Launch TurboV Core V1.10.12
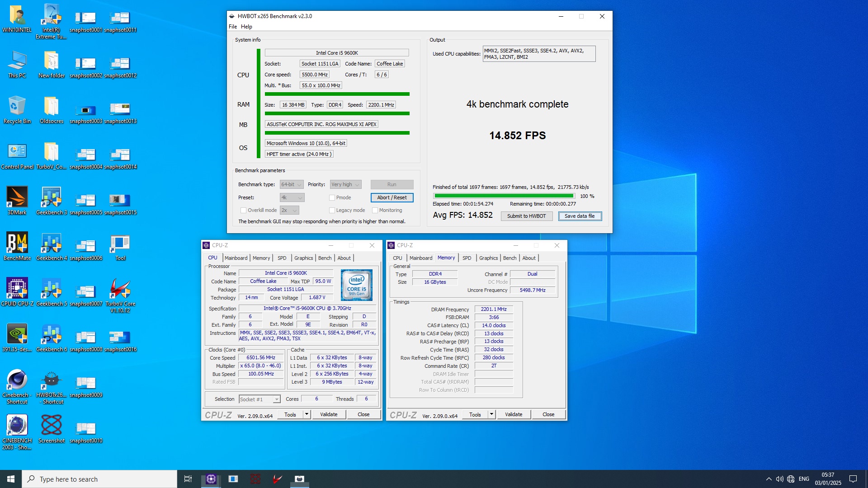868x488 pixels. [120, 296]
